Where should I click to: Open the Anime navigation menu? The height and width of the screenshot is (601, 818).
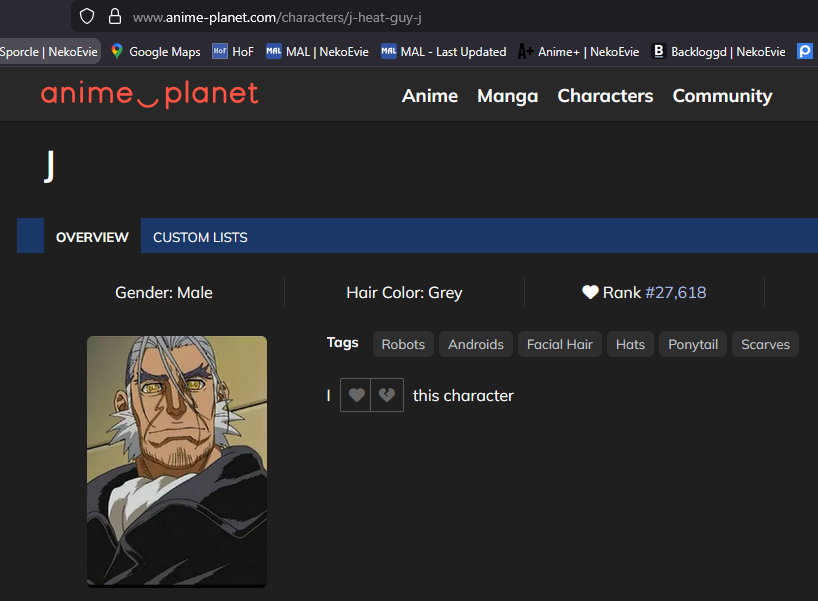tap(430, 96)
